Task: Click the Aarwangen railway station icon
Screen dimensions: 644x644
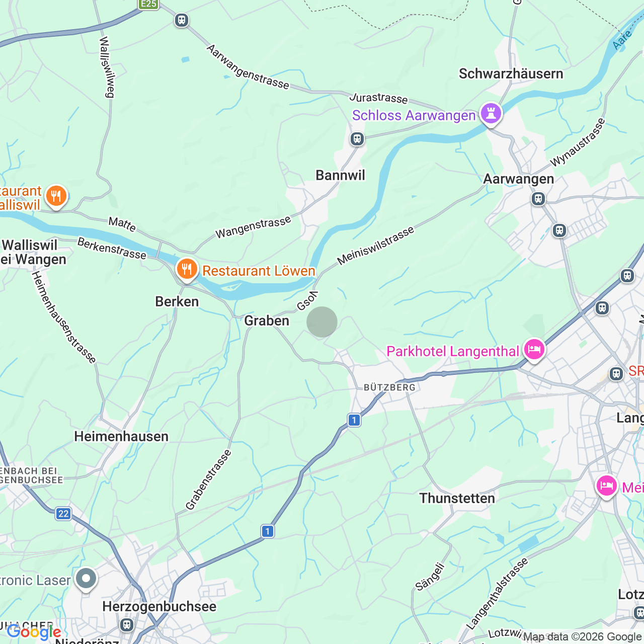Action: pyautogui.click(x=538, y=199)
